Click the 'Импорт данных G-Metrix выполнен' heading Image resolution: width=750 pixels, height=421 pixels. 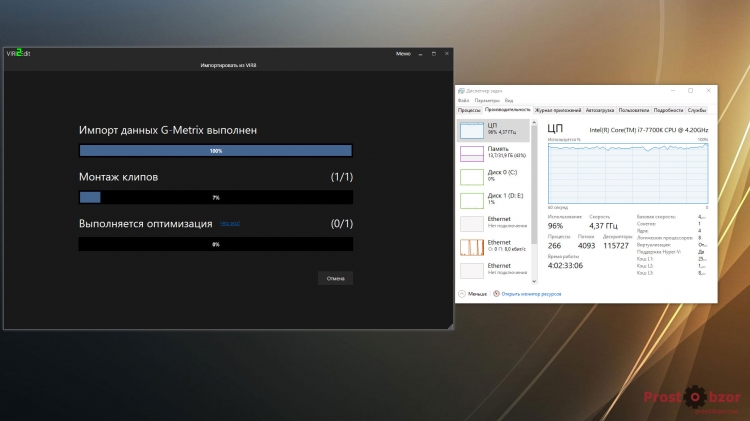click(168, 130)
